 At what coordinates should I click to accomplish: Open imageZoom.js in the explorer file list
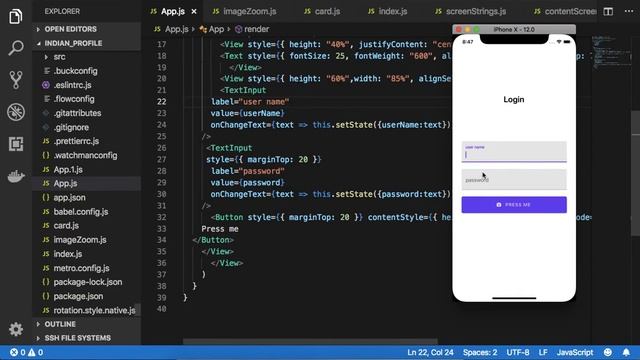tap(80, 240)
